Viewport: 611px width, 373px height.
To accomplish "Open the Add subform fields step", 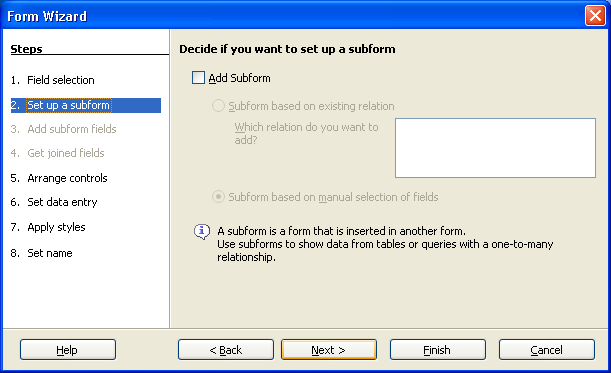I will (72, 129).
